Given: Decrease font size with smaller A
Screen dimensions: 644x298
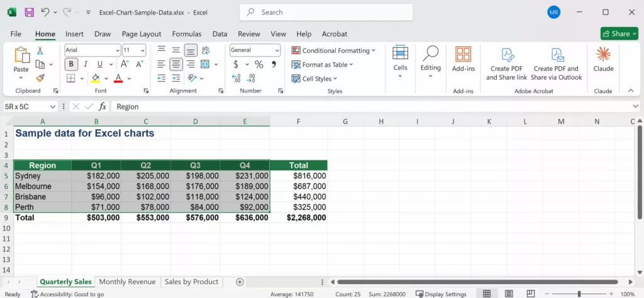Looking at the screenshot, I should click(x=140, y=64).
